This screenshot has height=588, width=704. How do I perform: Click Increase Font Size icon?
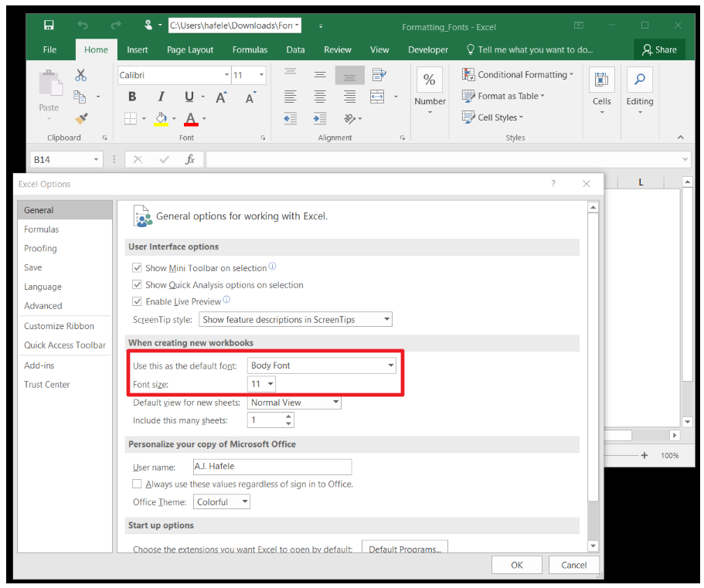coord(221,97)
